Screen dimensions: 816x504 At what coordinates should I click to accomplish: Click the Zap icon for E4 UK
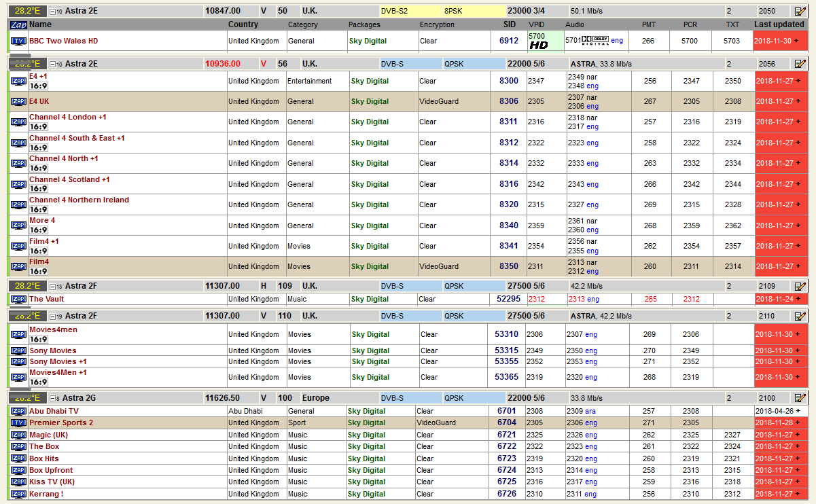coord(18,102)
